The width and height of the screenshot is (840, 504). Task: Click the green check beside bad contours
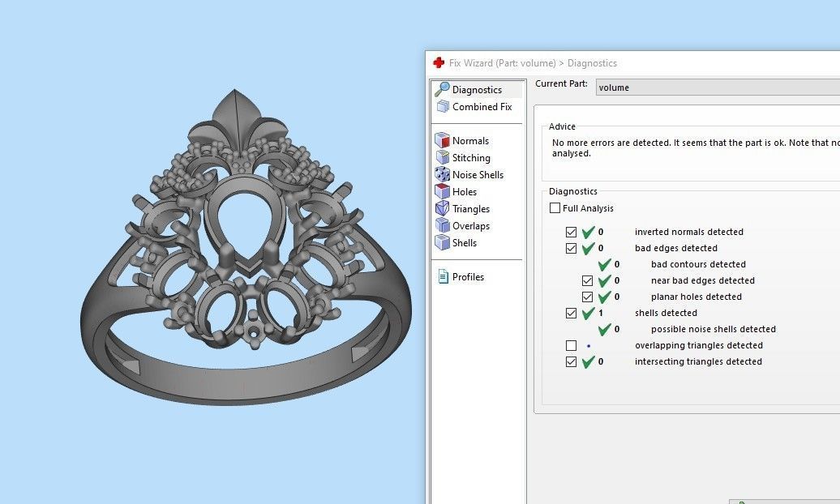604,264
